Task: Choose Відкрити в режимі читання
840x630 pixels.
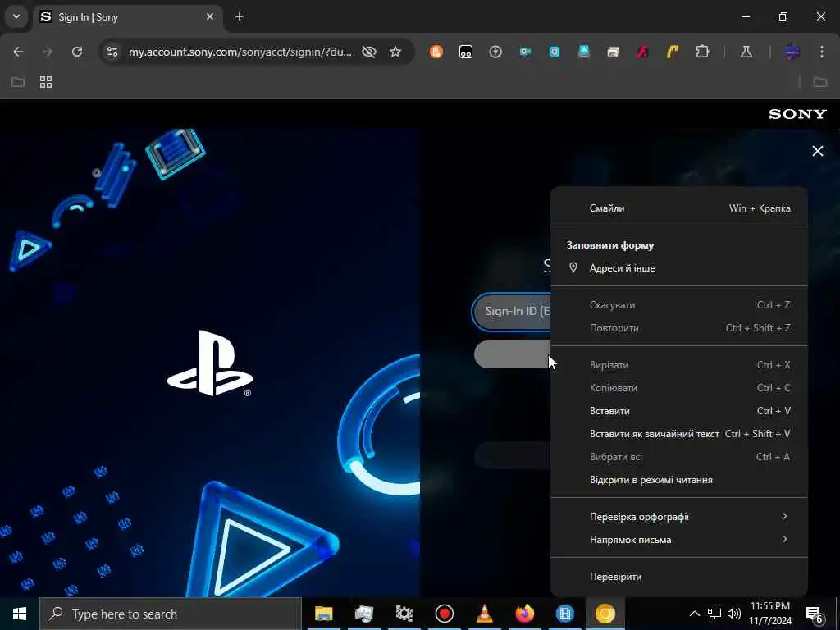Action: (679, 480)
